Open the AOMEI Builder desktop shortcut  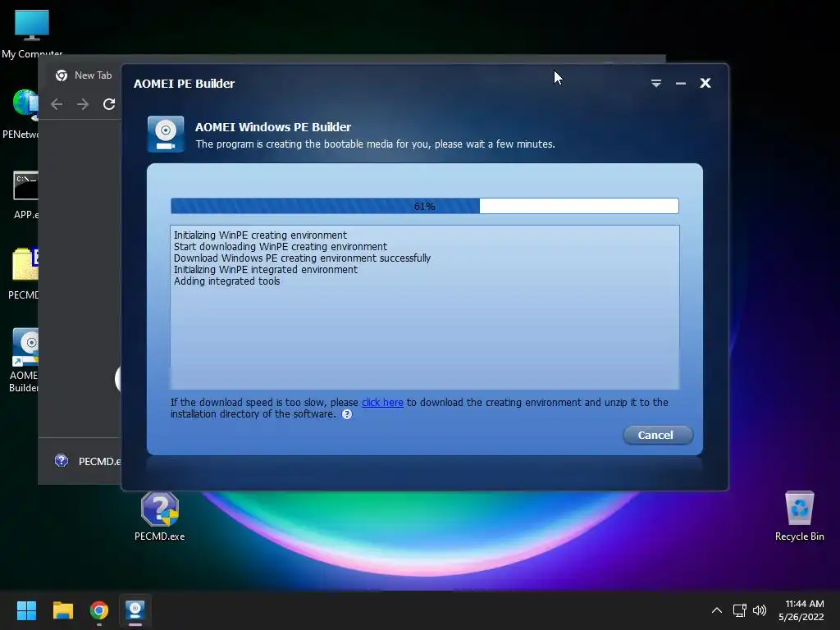click(x=24, y=361)
